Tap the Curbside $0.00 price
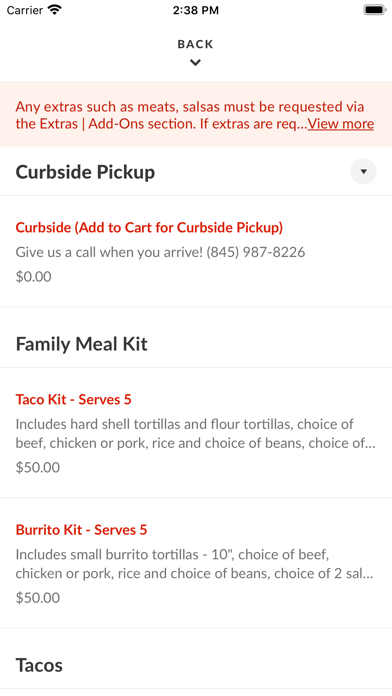The height and width of the screenshot is (696, 392). [34, 277]
